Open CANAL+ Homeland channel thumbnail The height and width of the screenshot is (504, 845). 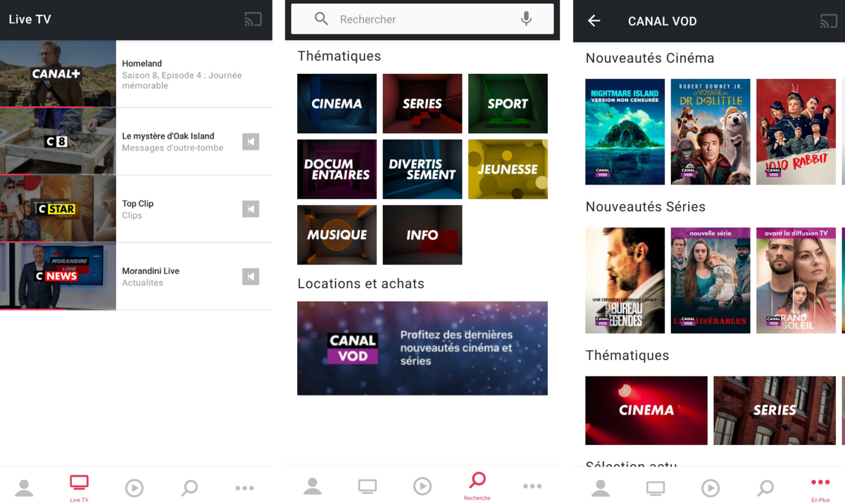coord(58,74)
